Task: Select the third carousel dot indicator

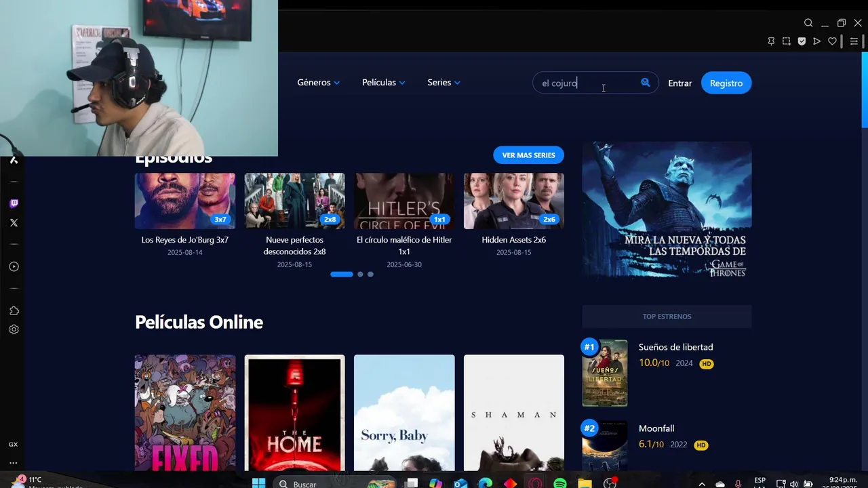Action: point(370,274)
